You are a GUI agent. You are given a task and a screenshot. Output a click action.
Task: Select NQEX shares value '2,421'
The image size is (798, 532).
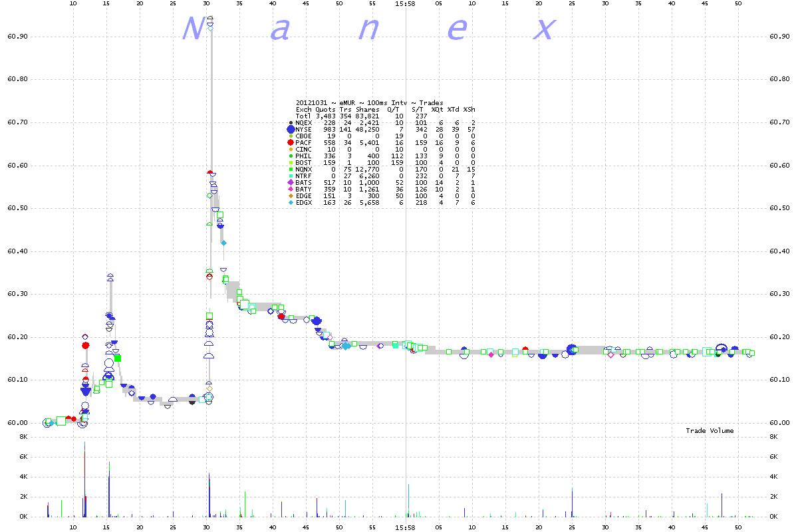[x=369, y=123]
